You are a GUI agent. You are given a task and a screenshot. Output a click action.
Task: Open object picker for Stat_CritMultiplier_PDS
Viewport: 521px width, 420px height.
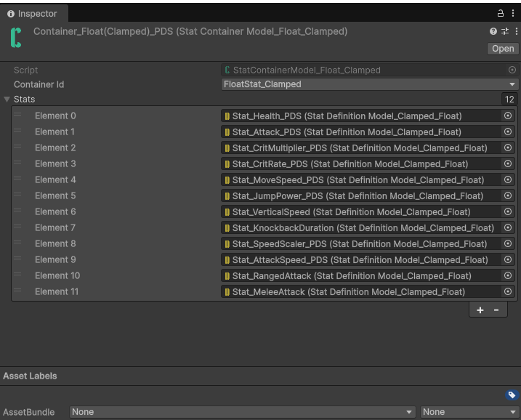point(508,148)
